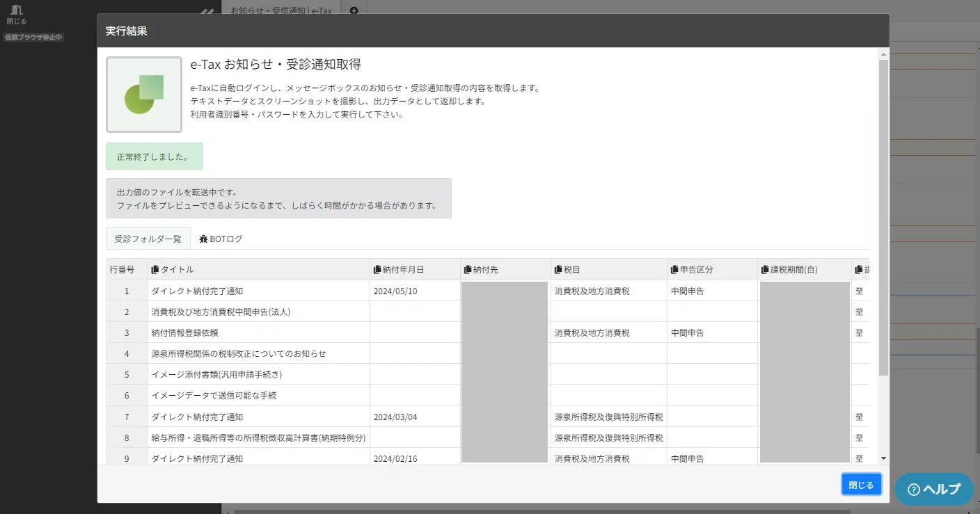Viewport: 980px width, 514px height.
Task: Click row 7 源泉所得税及復興特別所得税 cell
Action: [x=609, y=417]
